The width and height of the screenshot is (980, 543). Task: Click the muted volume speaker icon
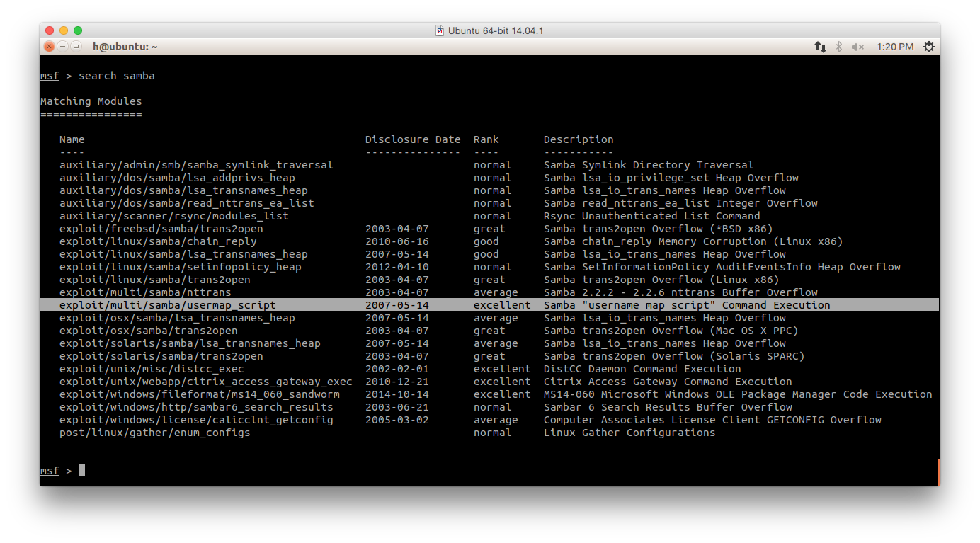(857, 47)
